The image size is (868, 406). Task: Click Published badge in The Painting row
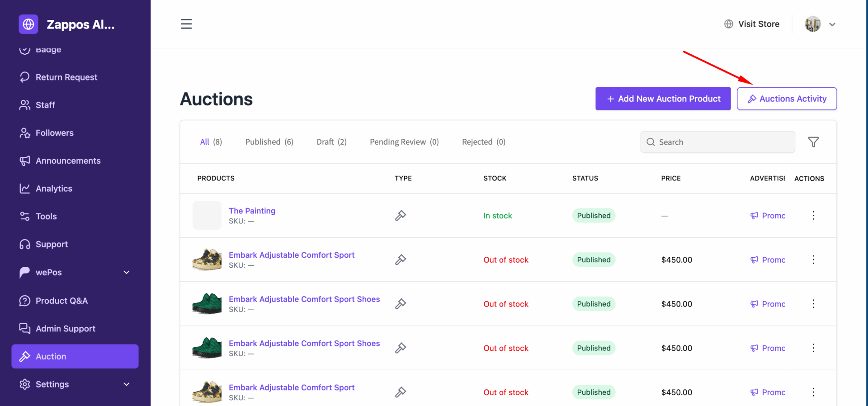(594, 216)
